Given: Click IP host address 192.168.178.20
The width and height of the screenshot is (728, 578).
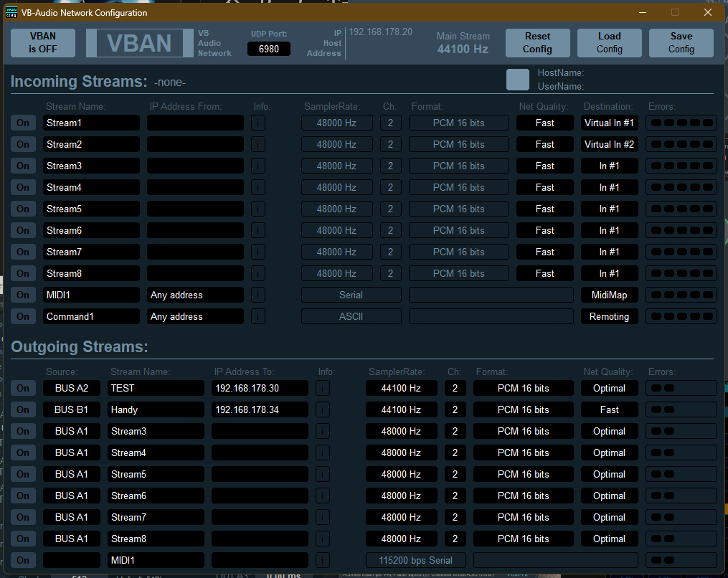Looking at the screenshot, I should [x=381, y=32].
